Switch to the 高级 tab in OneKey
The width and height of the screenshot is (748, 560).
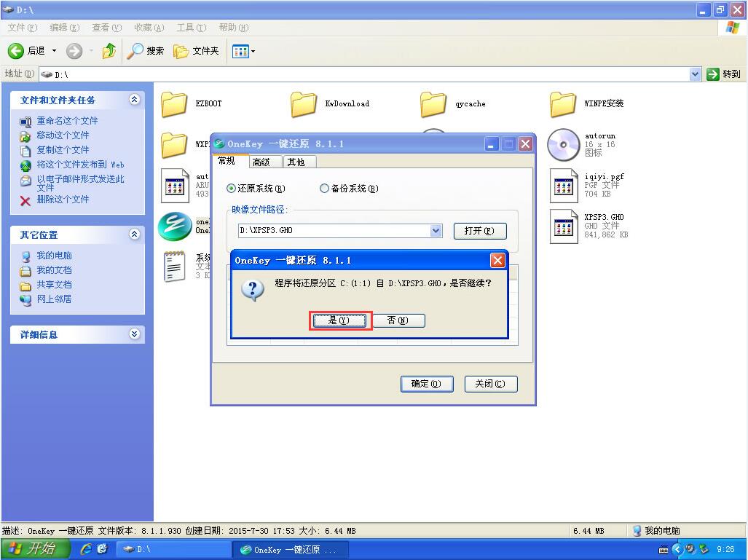[x=264, y=162]
